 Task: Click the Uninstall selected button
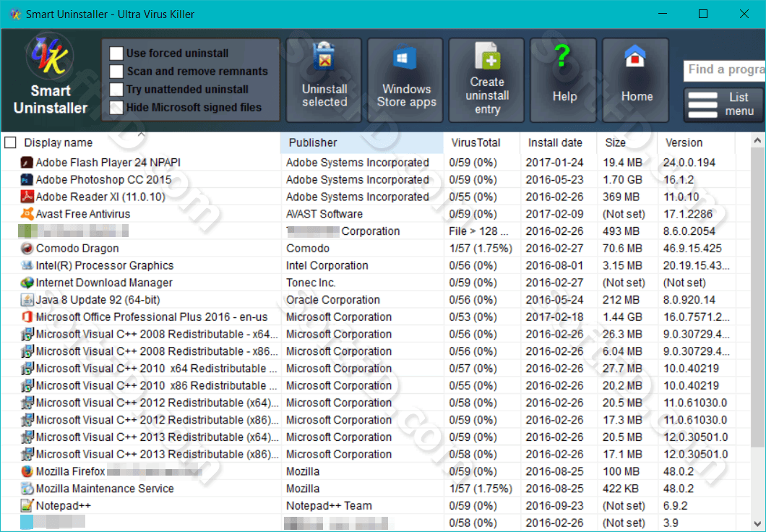click(324, 80)
